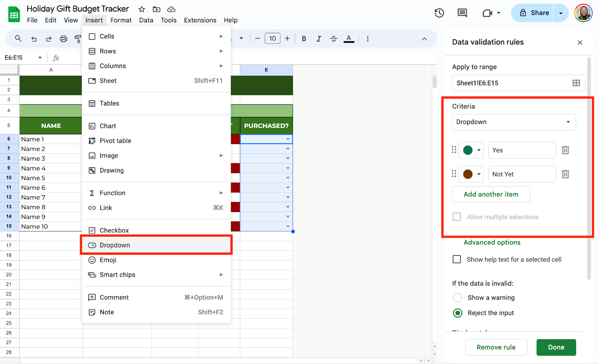Click the print icon in toolbar
The width and height of the screenshot is (599, 364).
(x=64, y=39)
